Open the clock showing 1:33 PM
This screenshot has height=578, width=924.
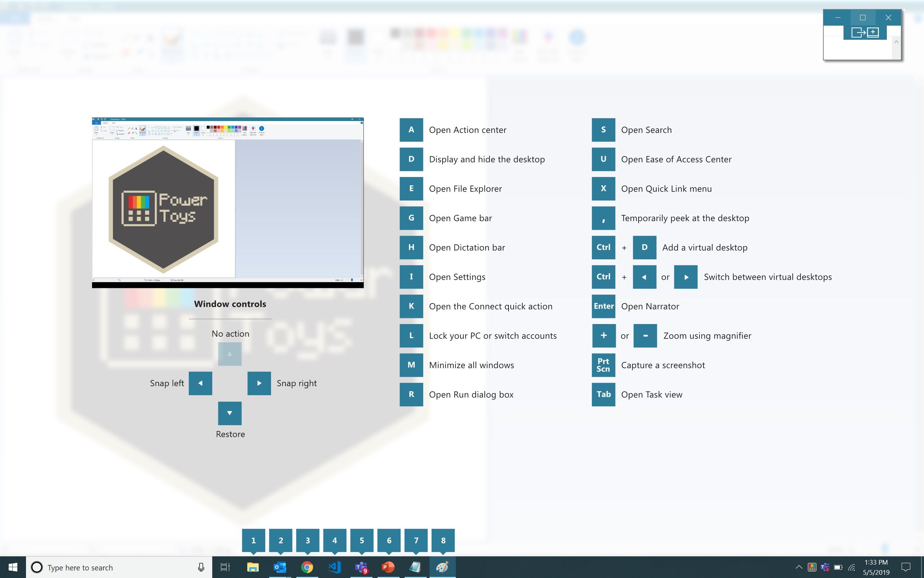point(876,567)
